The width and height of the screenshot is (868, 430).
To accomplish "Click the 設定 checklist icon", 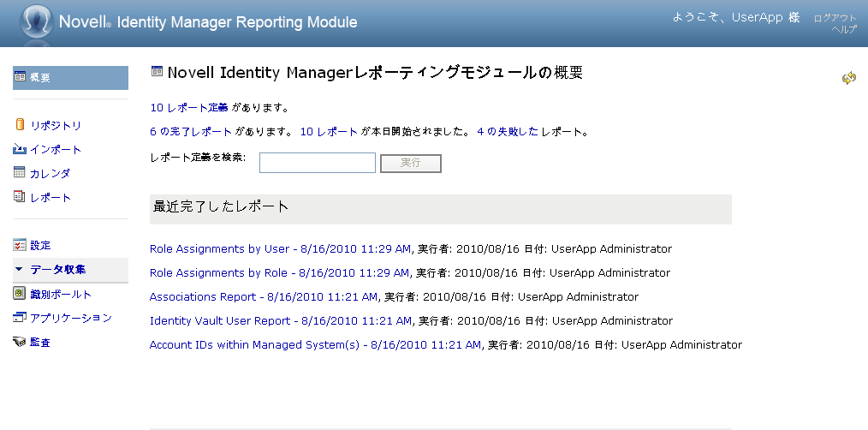I will pos(20,245).
